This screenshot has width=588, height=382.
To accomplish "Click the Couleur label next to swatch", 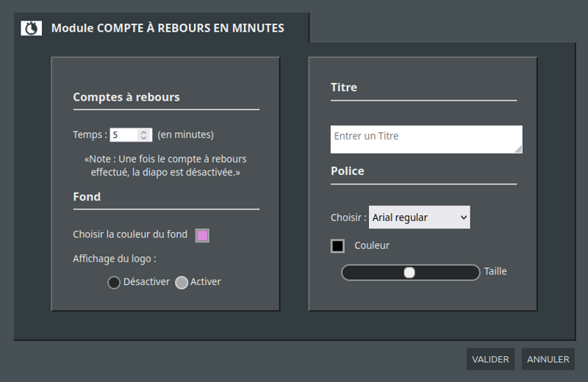I will 372,245.
